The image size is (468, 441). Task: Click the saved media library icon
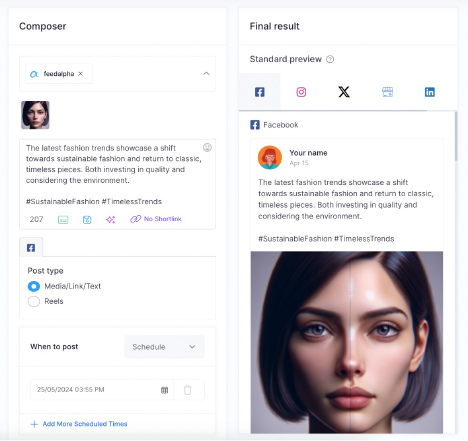click(x=87, y=220)
